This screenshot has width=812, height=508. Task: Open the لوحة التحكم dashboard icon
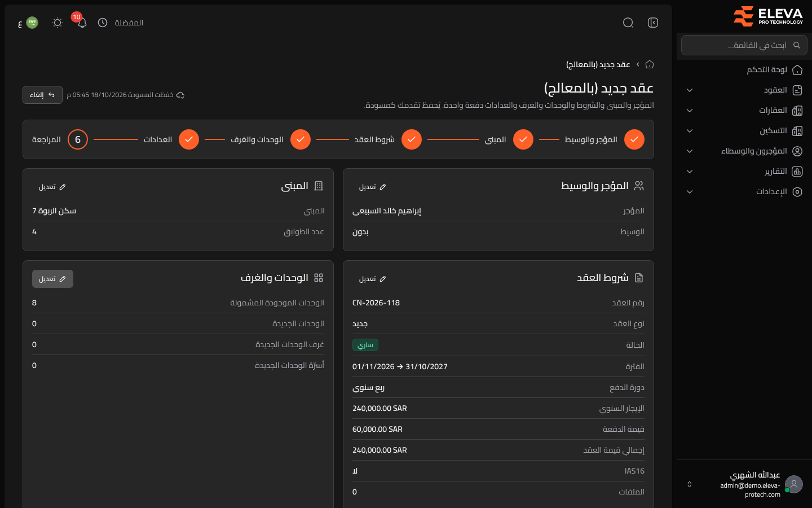pyautogui.click(x=797, y=70)
